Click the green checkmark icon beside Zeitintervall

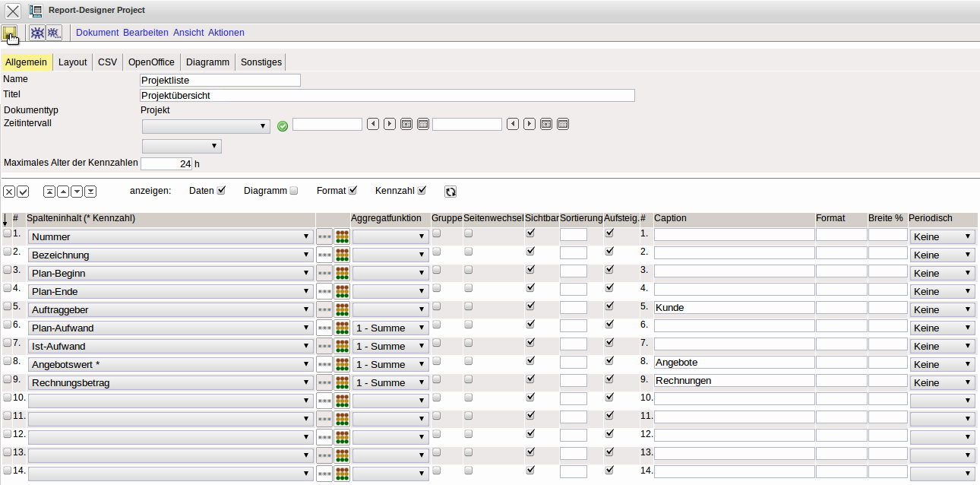(283, 125)
